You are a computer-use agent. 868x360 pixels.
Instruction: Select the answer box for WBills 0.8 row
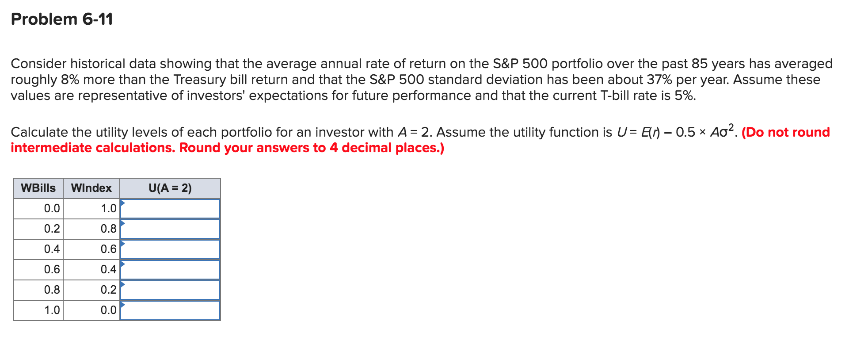172,289
